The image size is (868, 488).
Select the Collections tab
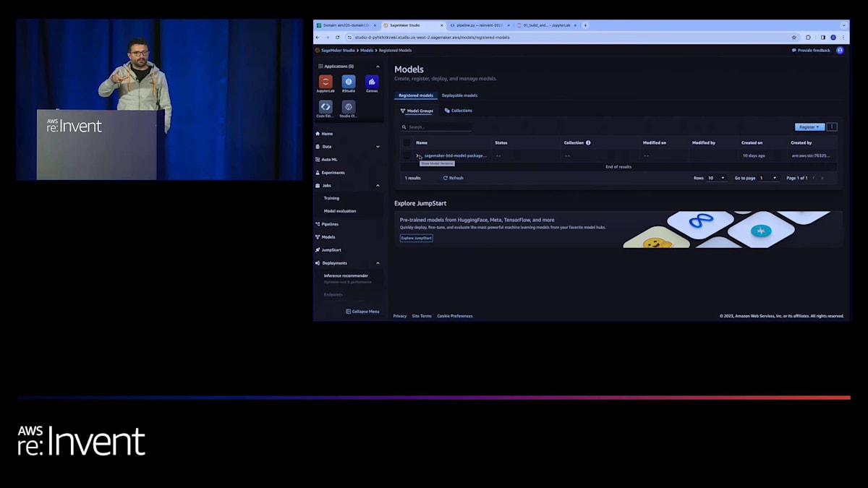(459, 111)
